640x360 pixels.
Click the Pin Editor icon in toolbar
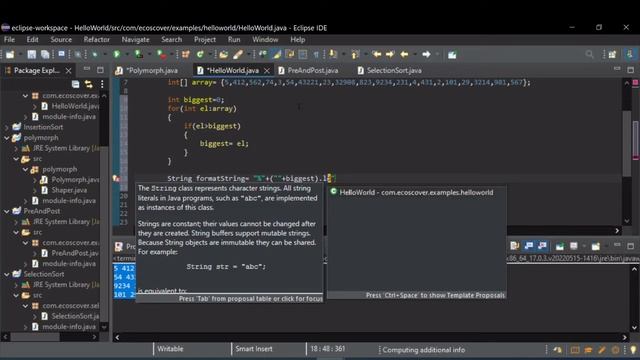(x=452, y=54)
